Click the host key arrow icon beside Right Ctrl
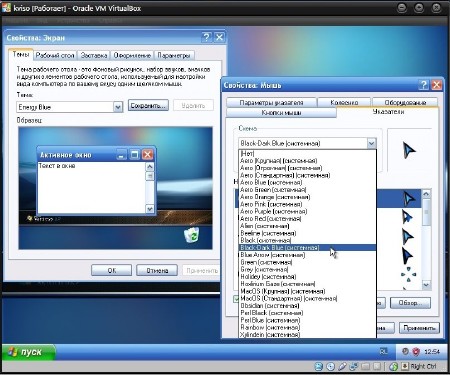This screenshot has height=375, width=450. [404, 366]
